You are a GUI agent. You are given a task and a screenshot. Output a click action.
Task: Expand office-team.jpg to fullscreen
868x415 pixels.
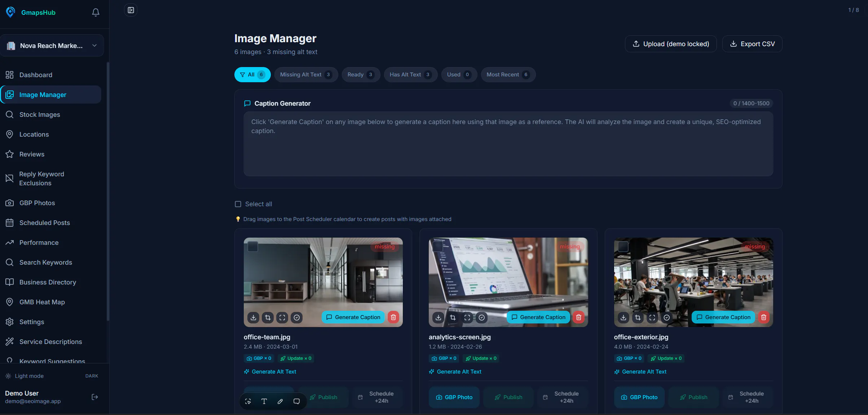tap(282, 317)
